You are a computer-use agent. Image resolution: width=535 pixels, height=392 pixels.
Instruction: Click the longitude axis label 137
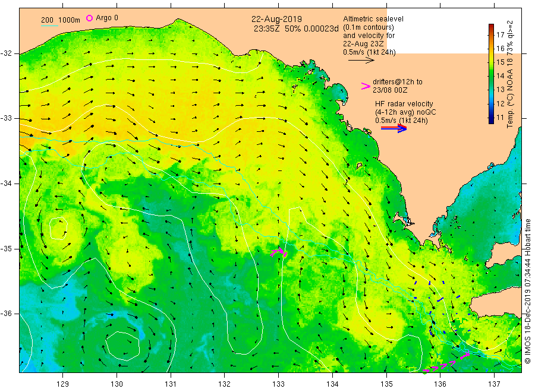coord(494,384)
